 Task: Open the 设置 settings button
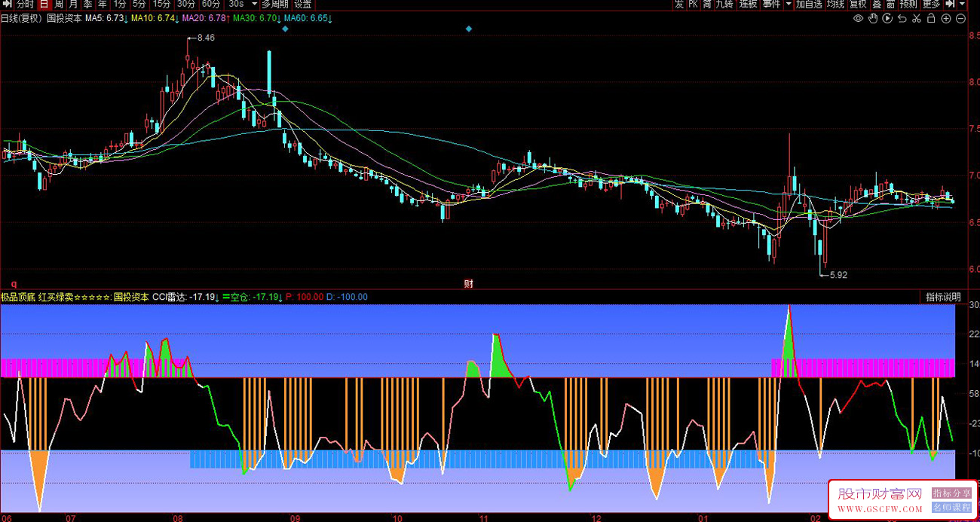pyautogui.click(x=303, y=4)
